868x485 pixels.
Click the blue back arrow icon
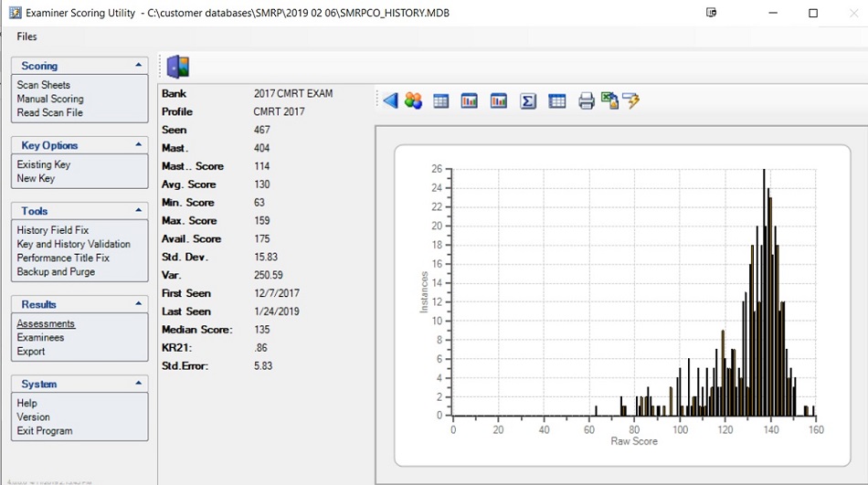390,100
